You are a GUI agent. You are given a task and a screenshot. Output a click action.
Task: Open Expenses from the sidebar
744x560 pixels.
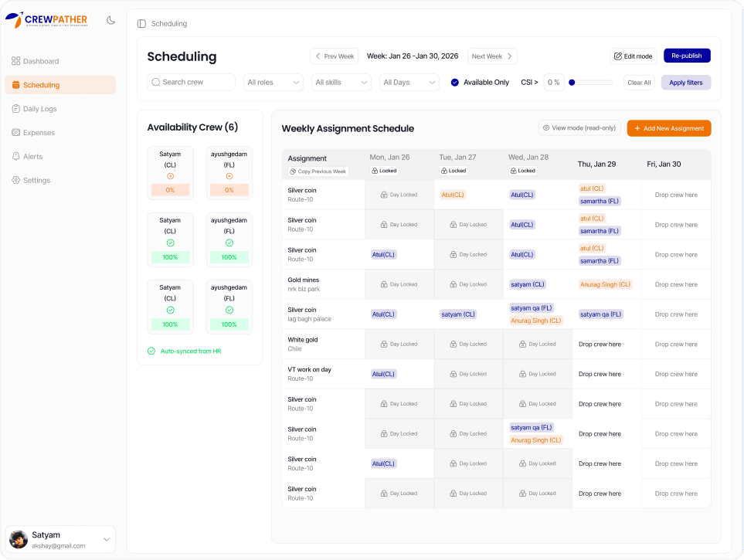point(39,133)
